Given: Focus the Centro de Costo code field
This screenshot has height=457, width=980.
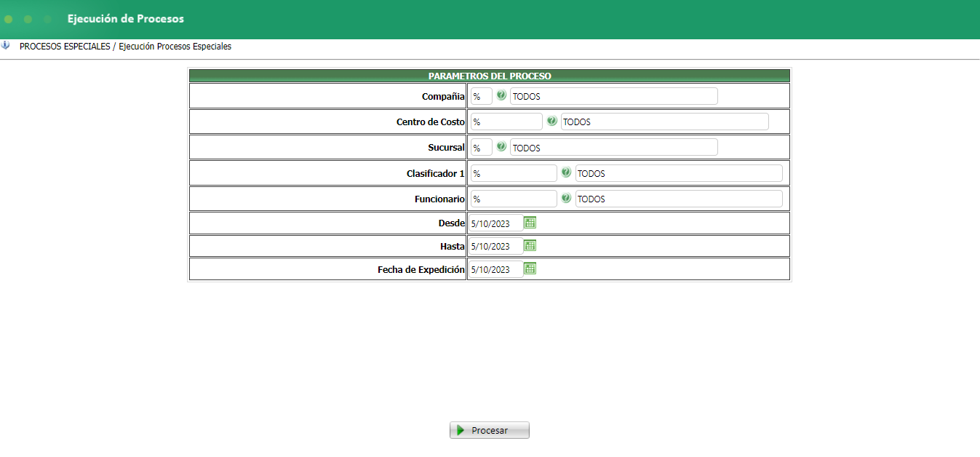Looking at the screenshot, I should [x=506, y=122].
